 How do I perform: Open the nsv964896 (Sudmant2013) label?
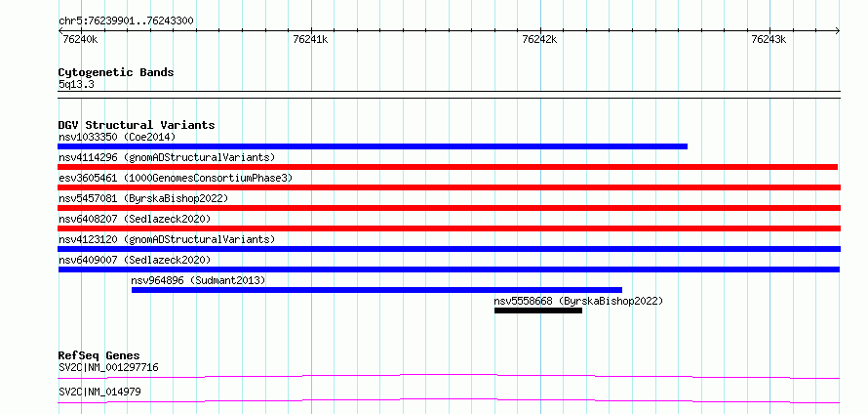coord(199,280)
